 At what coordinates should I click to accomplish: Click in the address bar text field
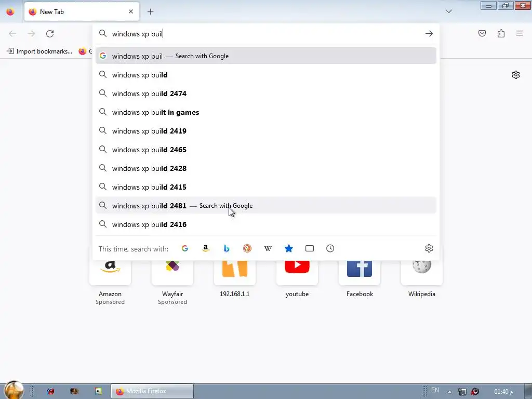coord(267,34)
